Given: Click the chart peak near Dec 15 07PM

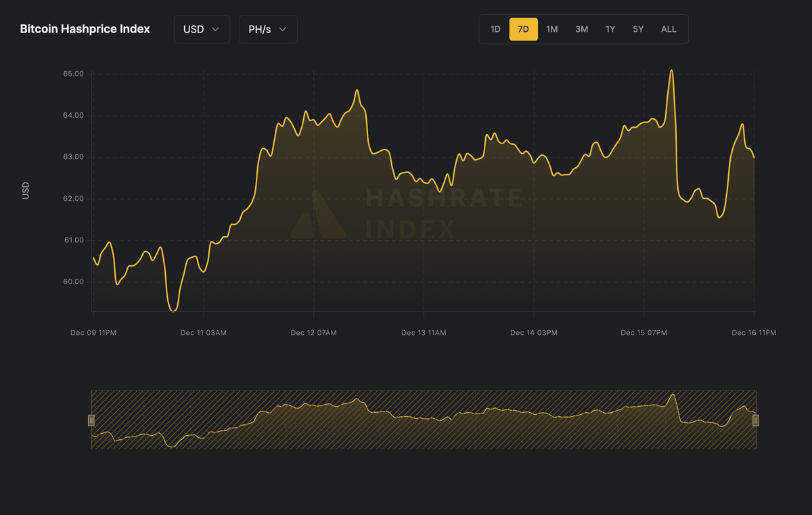Looking at the screenshot, I should [x=671, y=71].
